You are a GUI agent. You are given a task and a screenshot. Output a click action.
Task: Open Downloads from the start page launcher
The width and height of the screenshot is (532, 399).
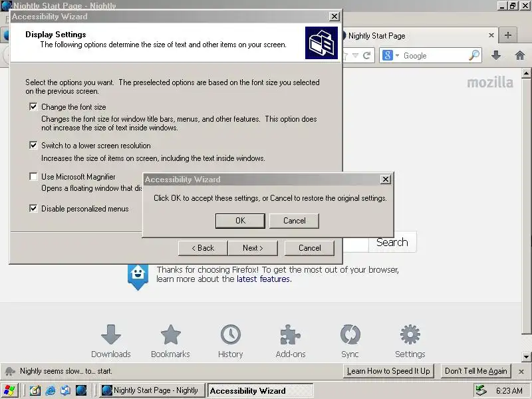point(111,341)
